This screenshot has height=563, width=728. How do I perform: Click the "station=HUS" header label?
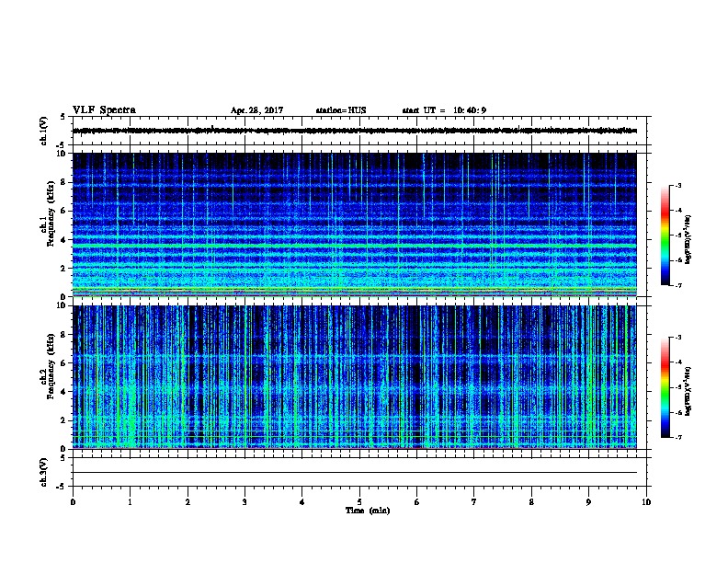(341, 110)
